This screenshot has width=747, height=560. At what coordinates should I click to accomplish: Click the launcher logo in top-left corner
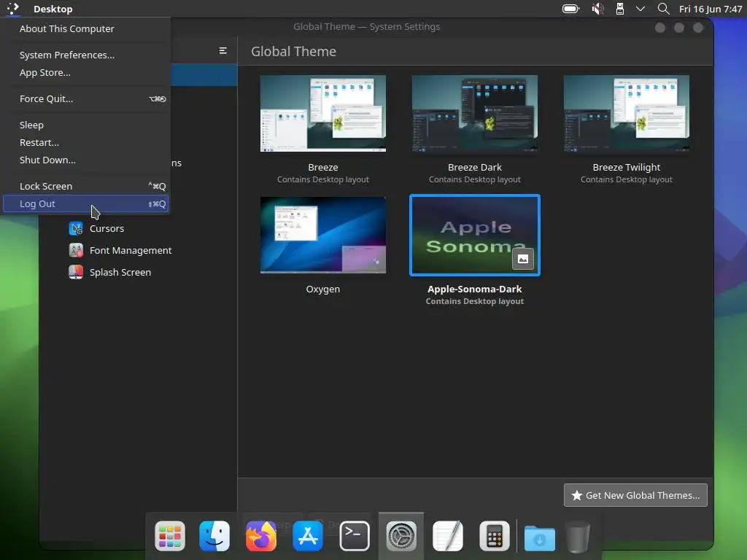pos(13,8)
